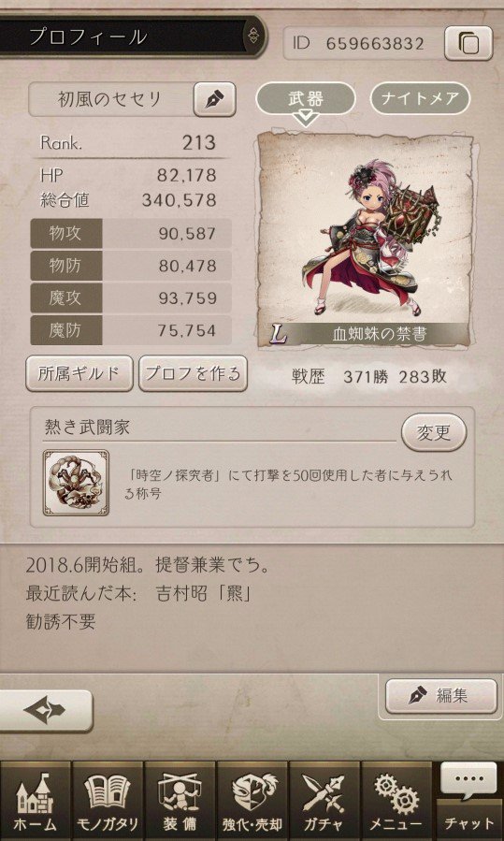Open 装備 equipment icon
The image size is (504, 841).
(x=180, y=802)
